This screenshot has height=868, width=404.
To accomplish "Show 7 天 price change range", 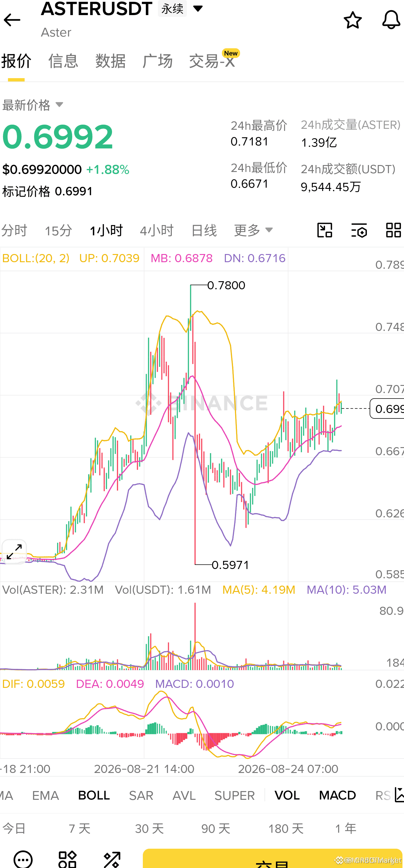I will pyautogui.click(x=80, y=828).
